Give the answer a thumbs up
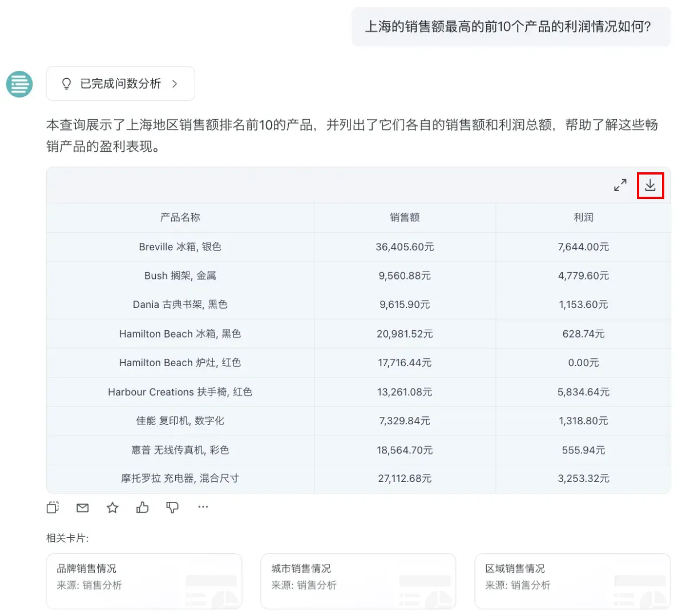678x616 pixels. (x=142, y=507)
